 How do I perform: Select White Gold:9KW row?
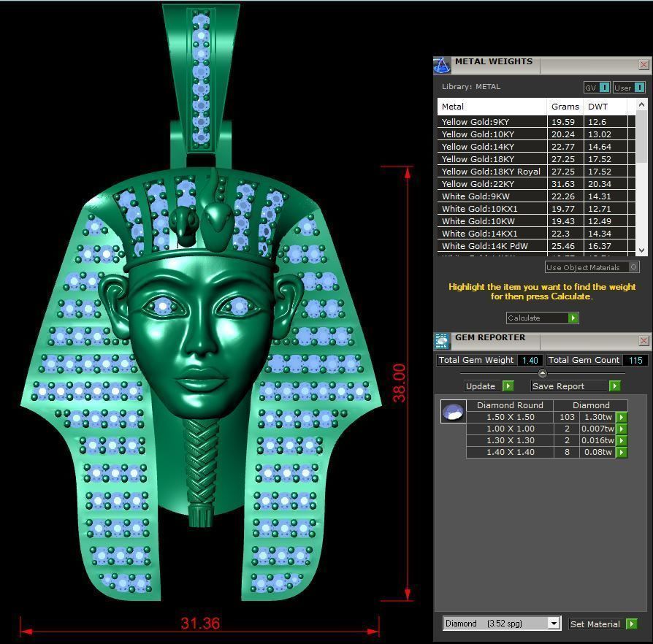coord(536,196)
